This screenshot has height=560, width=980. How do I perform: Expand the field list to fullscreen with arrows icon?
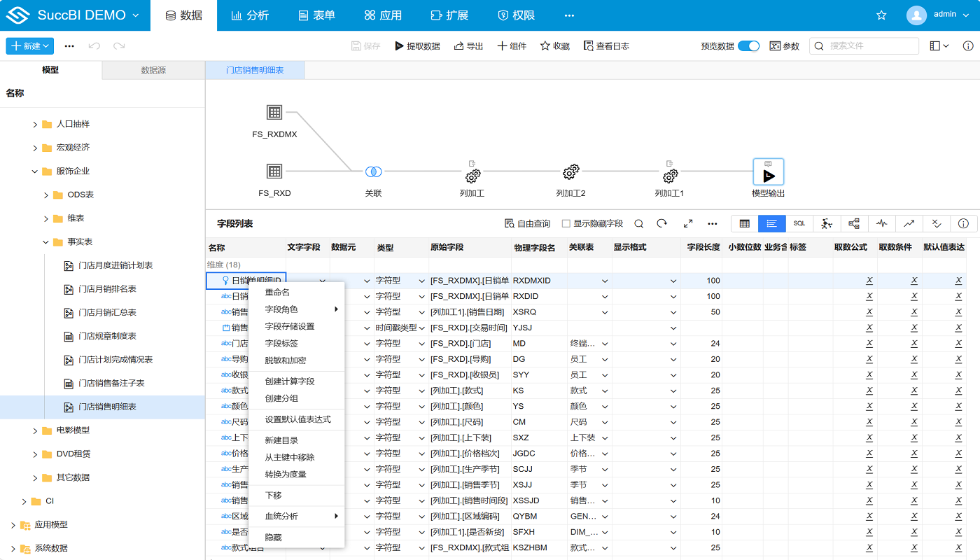click(x=687, y=223)
